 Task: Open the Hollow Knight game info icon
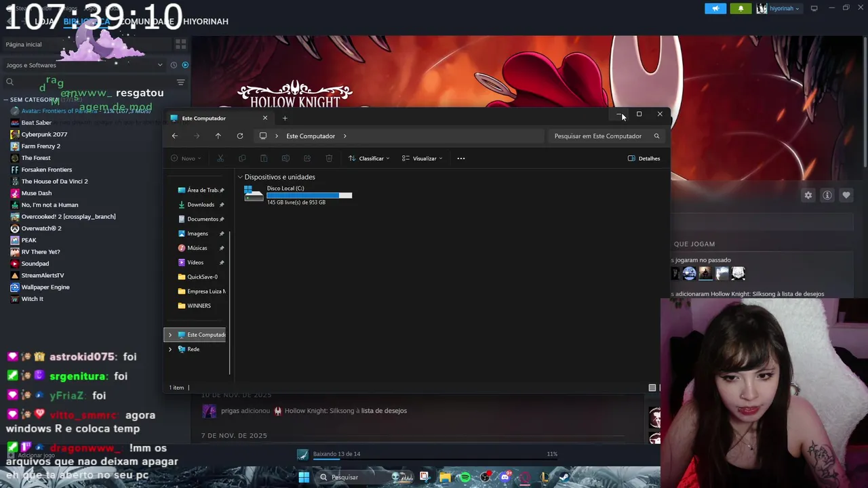pos(827,195)
